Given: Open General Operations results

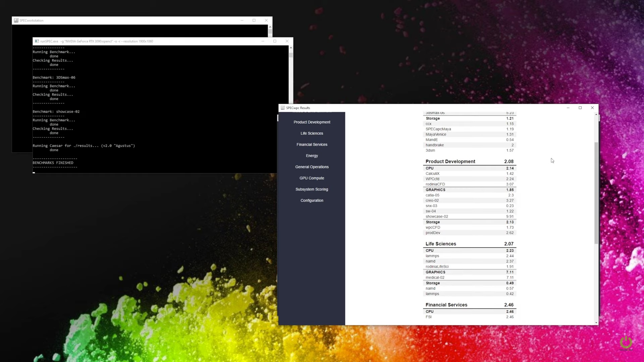Looking at the screenshot, I should tap(312, 167).
